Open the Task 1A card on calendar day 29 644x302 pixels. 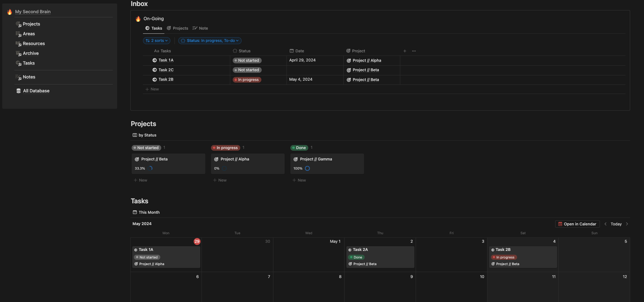click(x=166, y=257)
